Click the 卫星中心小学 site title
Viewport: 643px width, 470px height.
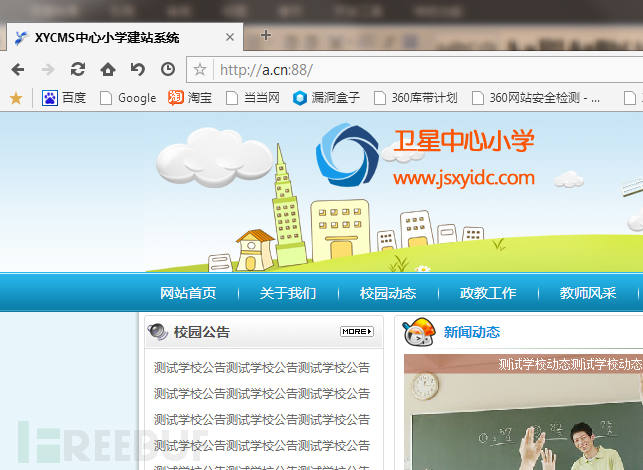(464, 141)
